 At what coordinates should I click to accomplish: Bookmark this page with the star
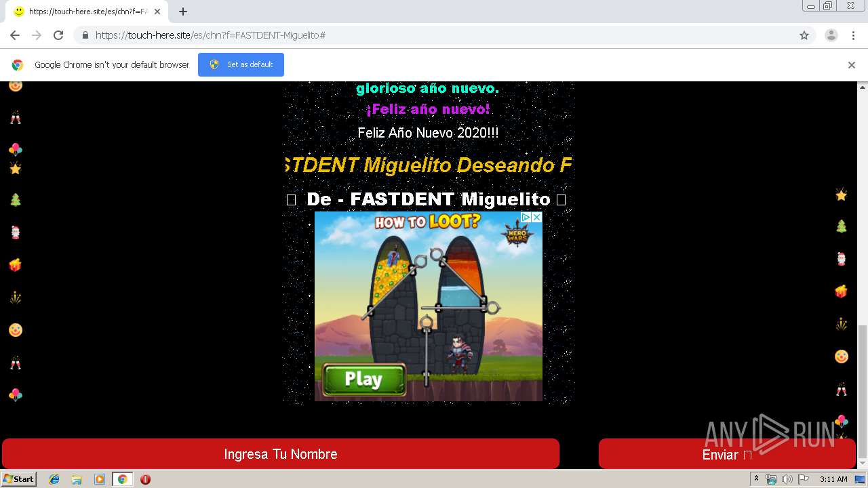804,35
